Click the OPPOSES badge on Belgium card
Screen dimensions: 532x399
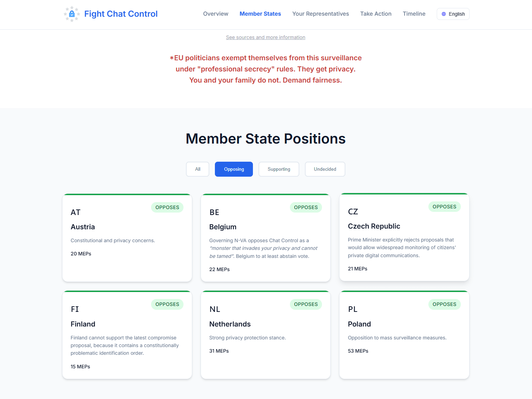[x=306, y=207]
